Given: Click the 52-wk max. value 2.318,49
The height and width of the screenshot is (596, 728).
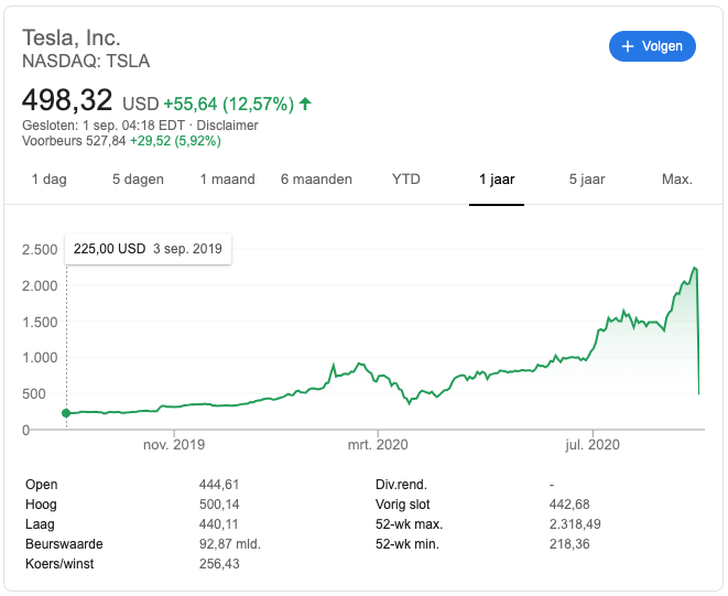Looking at the screenshot, I should tap(575, 525).
